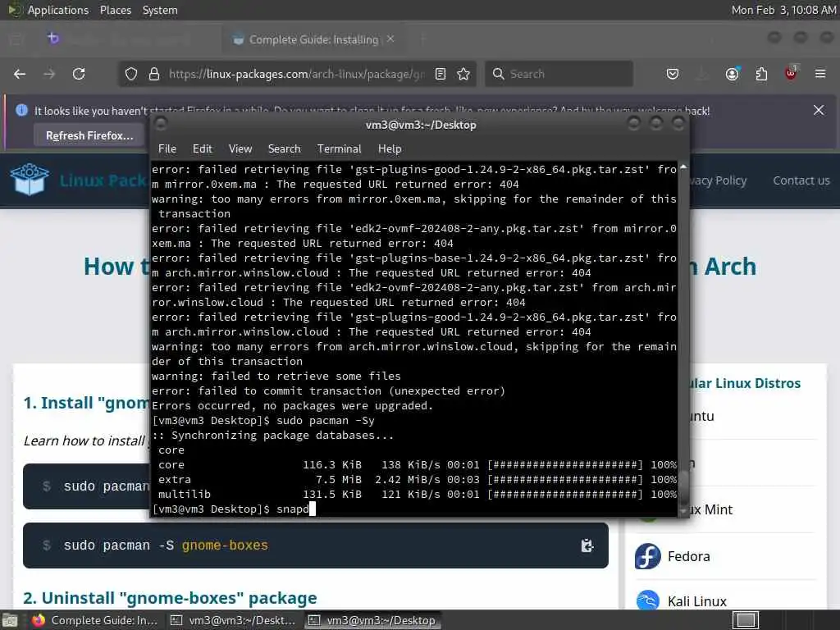The image size is (840, 630).
Task: Reload the page in Firefox
Action: pos(79,74)
